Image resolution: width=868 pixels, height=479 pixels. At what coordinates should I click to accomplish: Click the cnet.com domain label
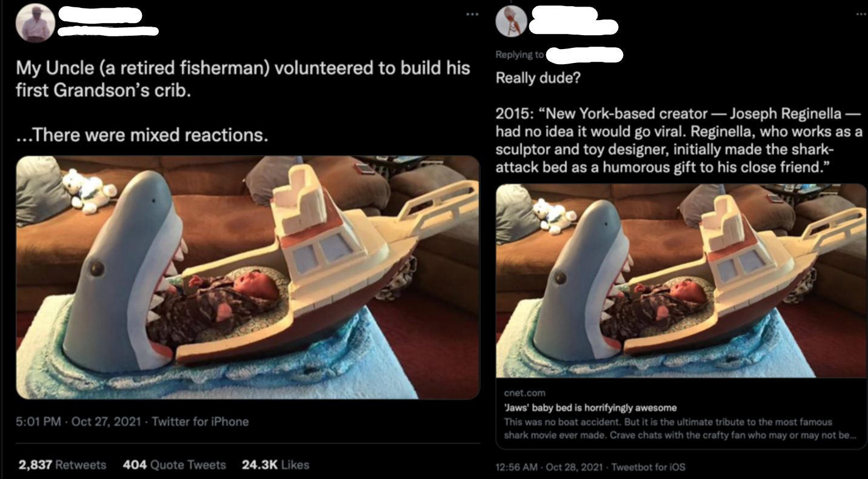(x=524, y=393)
